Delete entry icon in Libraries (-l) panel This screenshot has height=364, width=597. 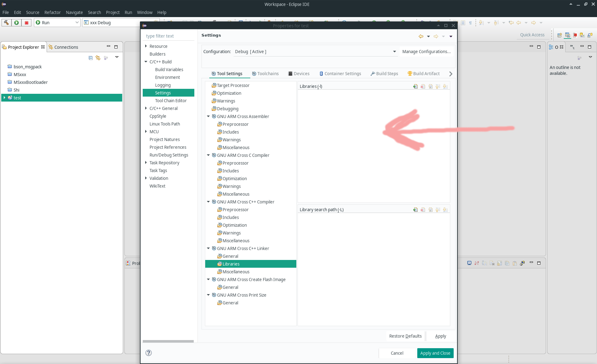pyautogui.click(x=423, y=86)
